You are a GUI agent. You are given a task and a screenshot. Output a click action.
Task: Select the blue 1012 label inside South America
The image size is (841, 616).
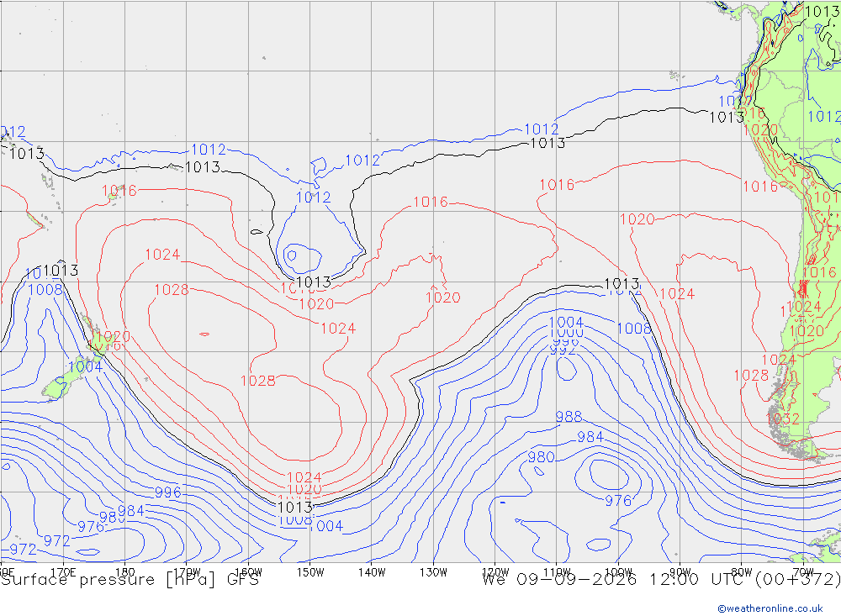coord(824,116)
